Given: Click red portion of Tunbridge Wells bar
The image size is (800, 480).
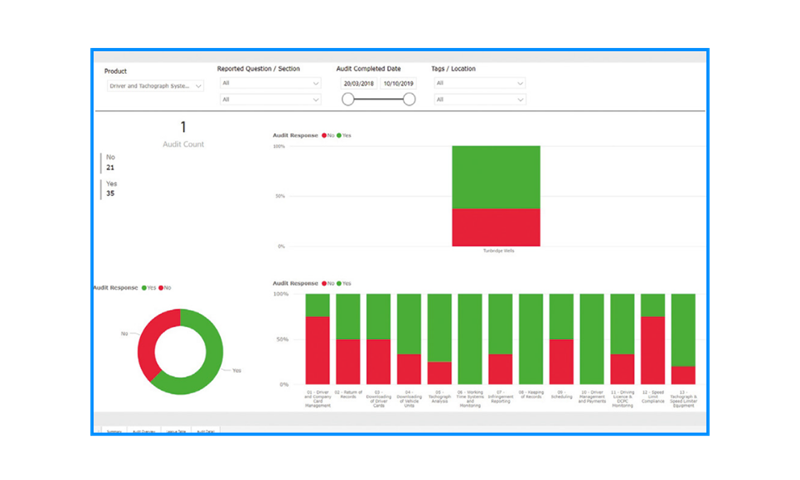Looking at the screenshot, I should 496,228.
